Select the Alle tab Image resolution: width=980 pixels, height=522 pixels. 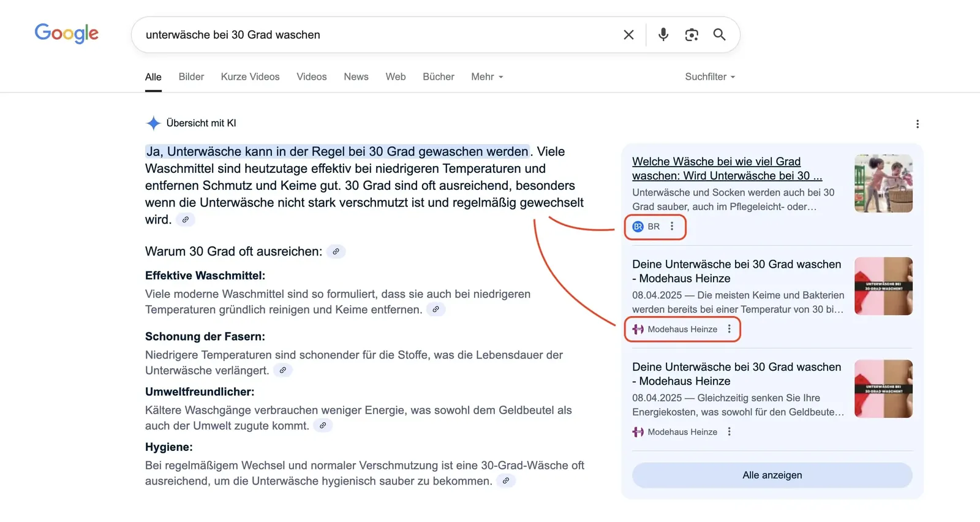click(153, 77)
